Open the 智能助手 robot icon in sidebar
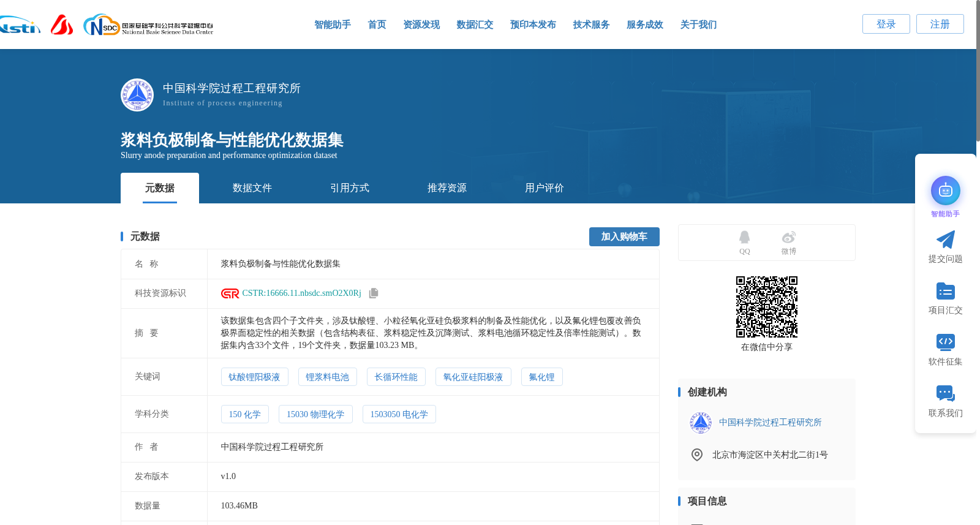This screenshot has height=525, width=980. (x=946, y=191)
